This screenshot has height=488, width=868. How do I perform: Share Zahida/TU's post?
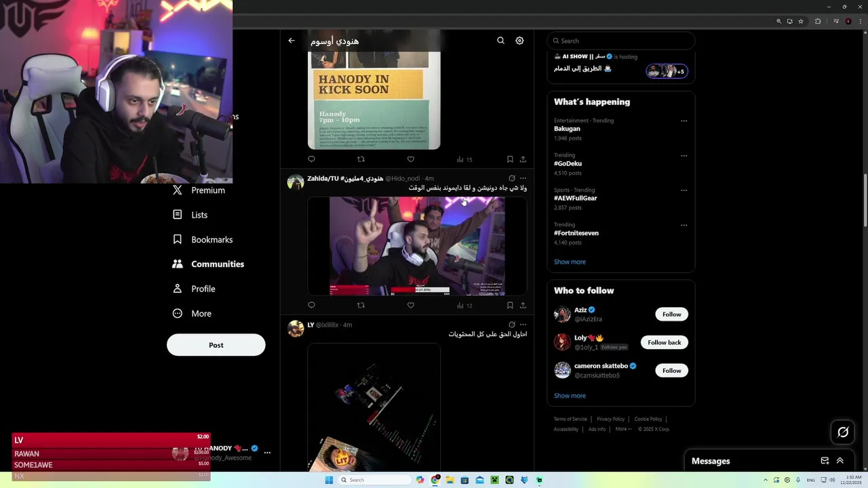pos(523,305)
